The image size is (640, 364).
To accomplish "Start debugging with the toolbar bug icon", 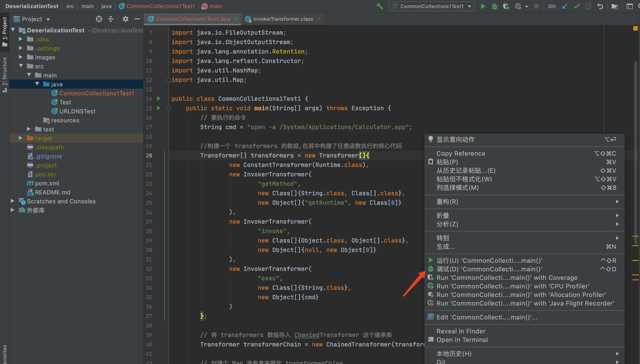I will click(x=494, y=6).
